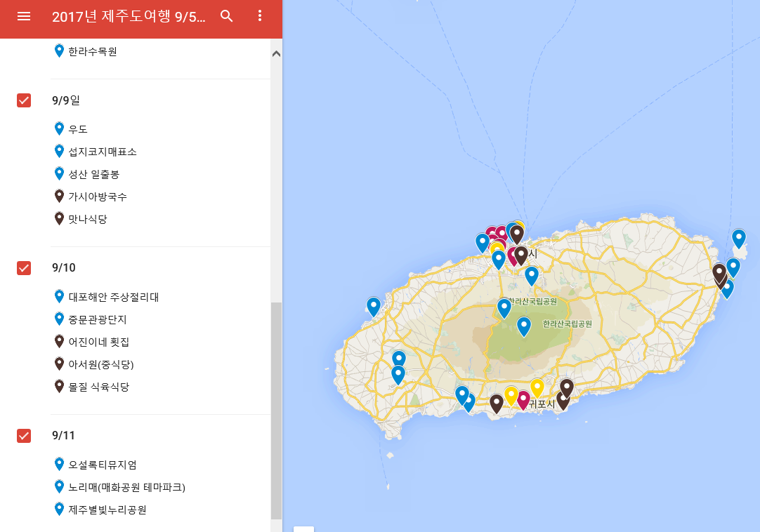The height and width of the screenshot is (532, 760).
Task: Click blue marker left of 한라산국립공원 label
Action: click(x=504, y=308)
